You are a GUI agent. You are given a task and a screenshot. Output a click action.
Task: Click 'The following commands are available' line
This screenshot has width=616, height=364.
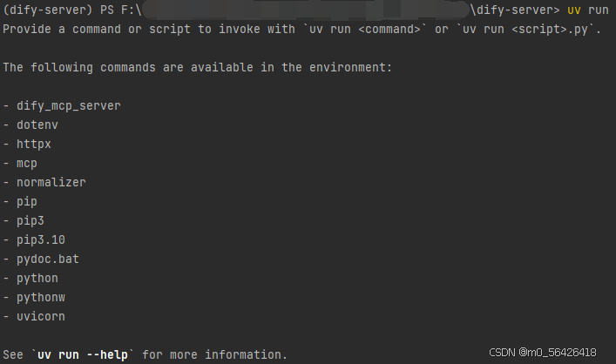pos(197,68)
